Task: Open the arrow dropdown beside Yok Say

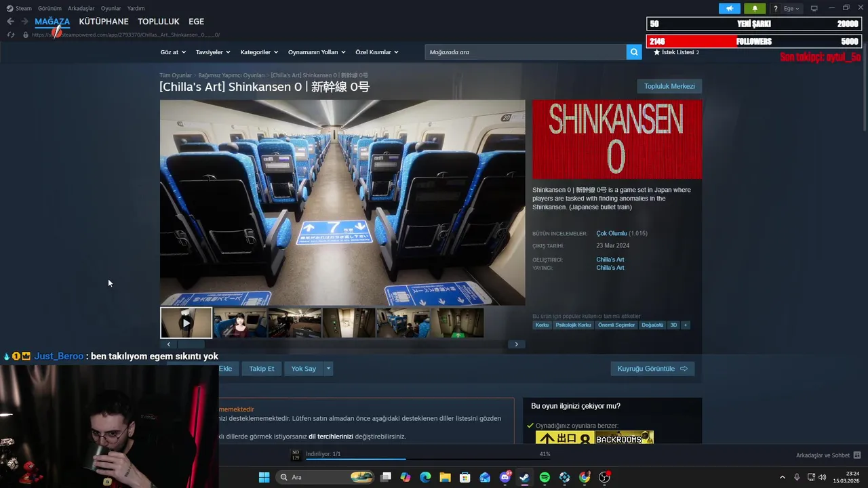Action: pos(328,369)
